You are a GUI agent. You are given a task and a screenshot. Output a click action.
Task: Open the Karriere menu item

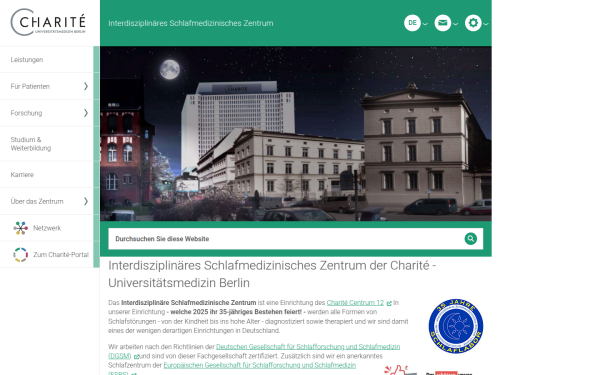[x=47, y=174]
